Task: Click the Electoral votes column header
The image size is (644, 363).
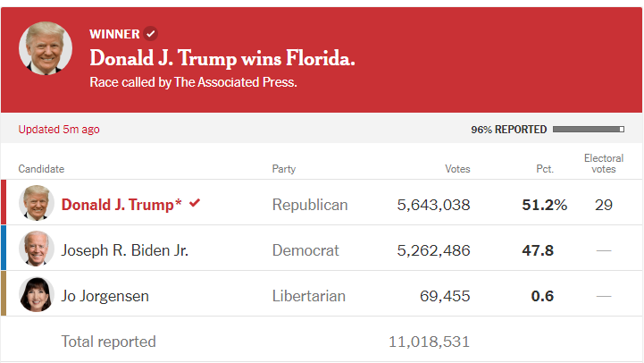Action: point(604,164)
